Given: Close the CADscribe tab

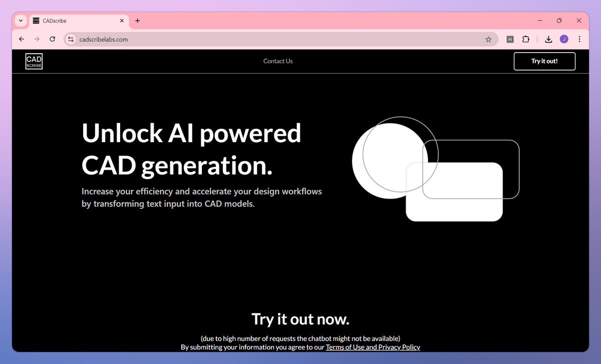Looking at the screenshot, I should pyautogui.click(x=122, y=21).
